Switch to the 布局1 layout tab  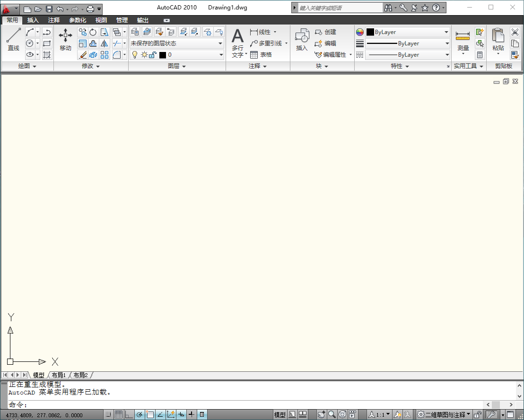58,375
